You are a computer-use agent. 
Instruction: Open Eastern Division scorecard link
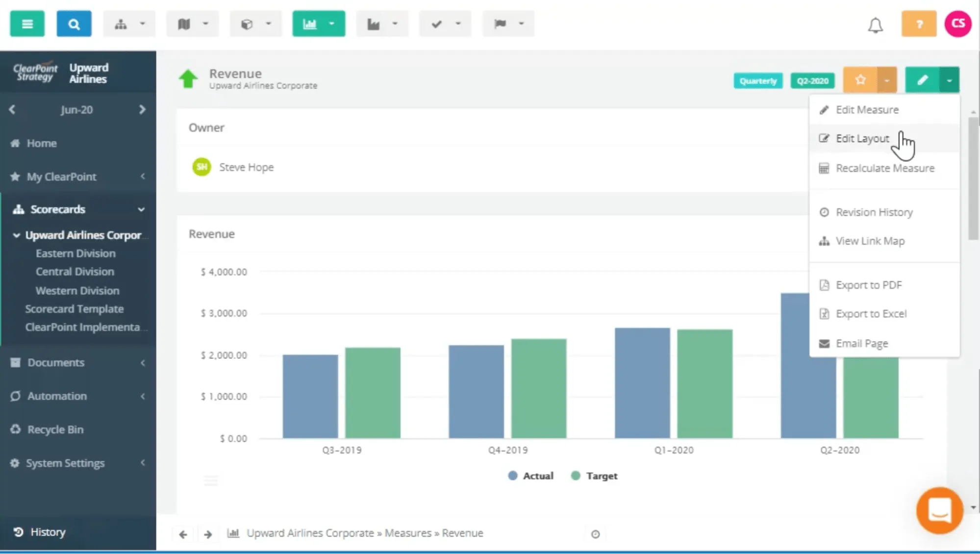click(x=75, y=253)
